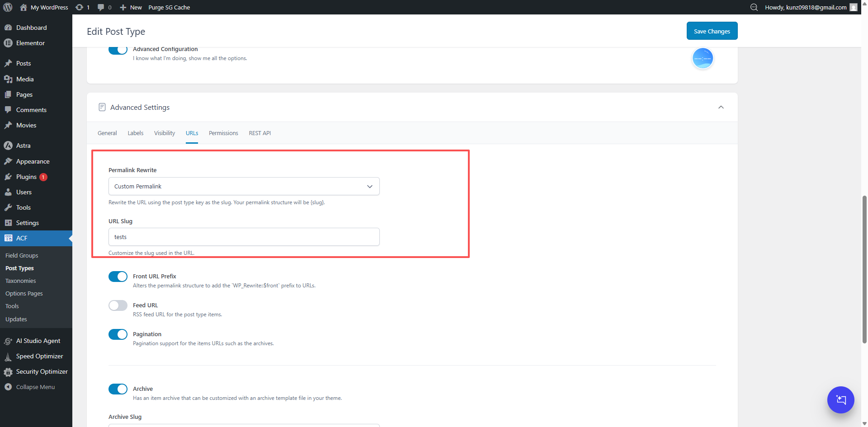
Task: Click the WordPress logo icon
Action: coord(8,7)
